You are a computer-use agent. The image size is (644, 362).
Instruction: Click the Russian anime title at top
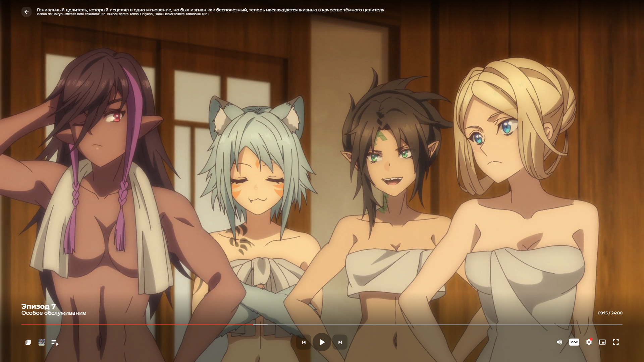[x=210, y=10]
